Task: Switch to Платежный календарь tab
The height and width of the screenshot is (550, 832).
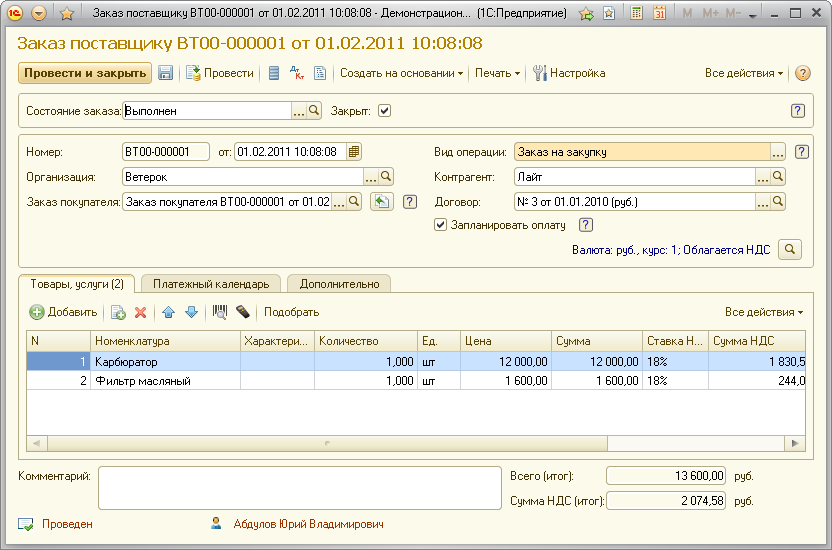Action: pos(211,284)
